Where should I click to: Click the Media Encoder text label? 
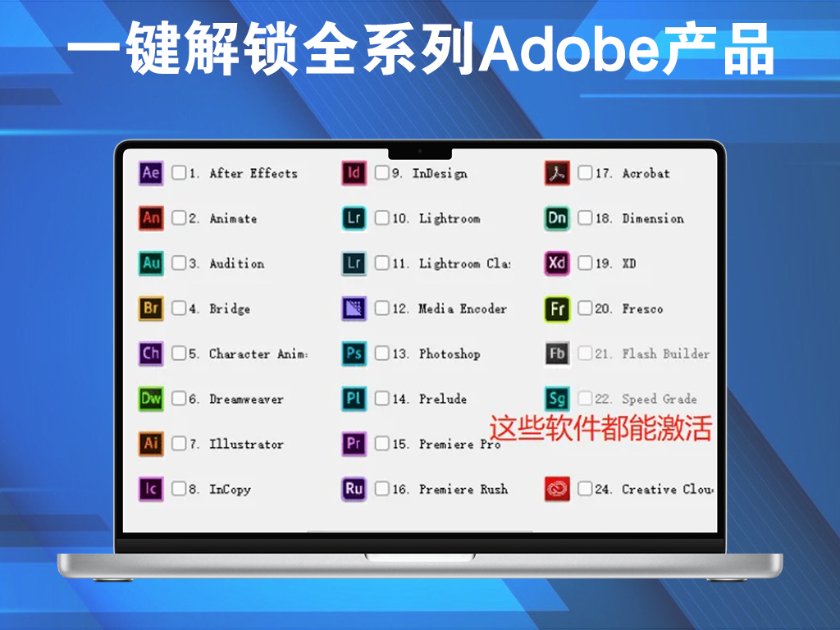463,309
